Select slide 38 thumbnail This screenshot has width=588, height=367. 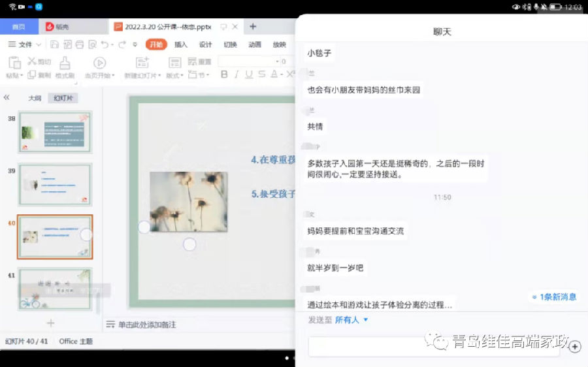click(55, 132)
